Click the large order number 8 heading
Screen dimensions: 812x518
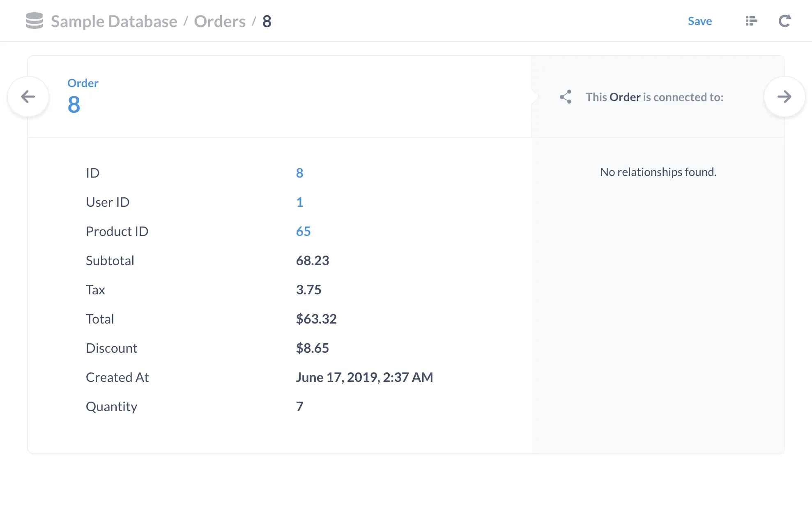click(74, 105)
